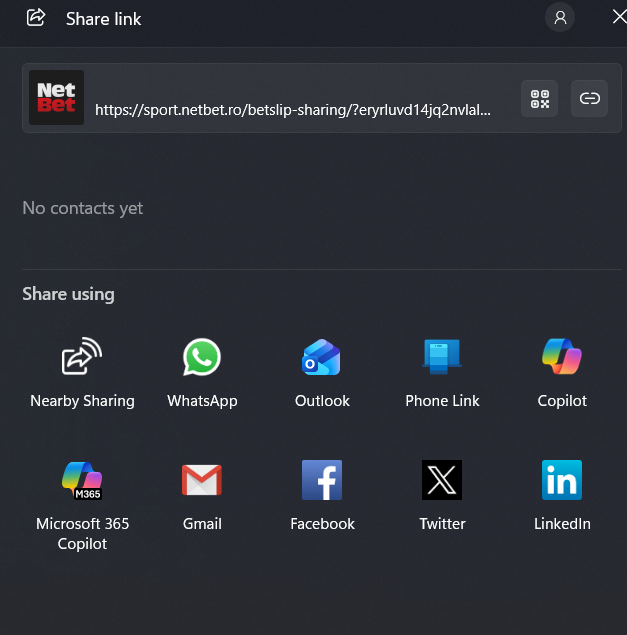This screenshot has height=635, width=627.
Task: Generate QR code for the link
Action: [540, 98]
